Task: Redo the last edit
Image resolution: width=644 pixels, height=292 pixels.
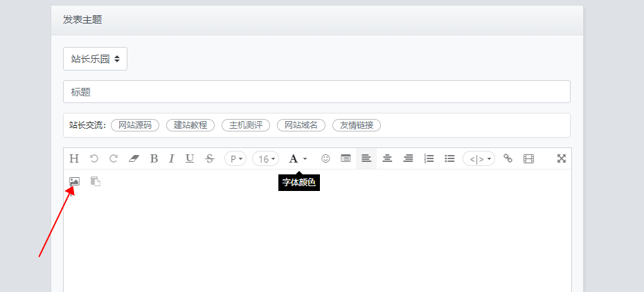Action: click(x=114, y=158)
